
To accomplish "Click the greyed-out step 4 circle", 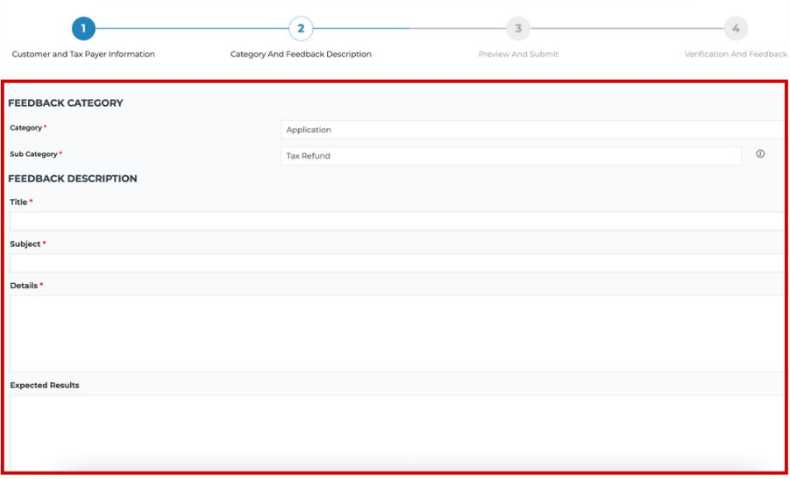I will [x=735, y=28].
